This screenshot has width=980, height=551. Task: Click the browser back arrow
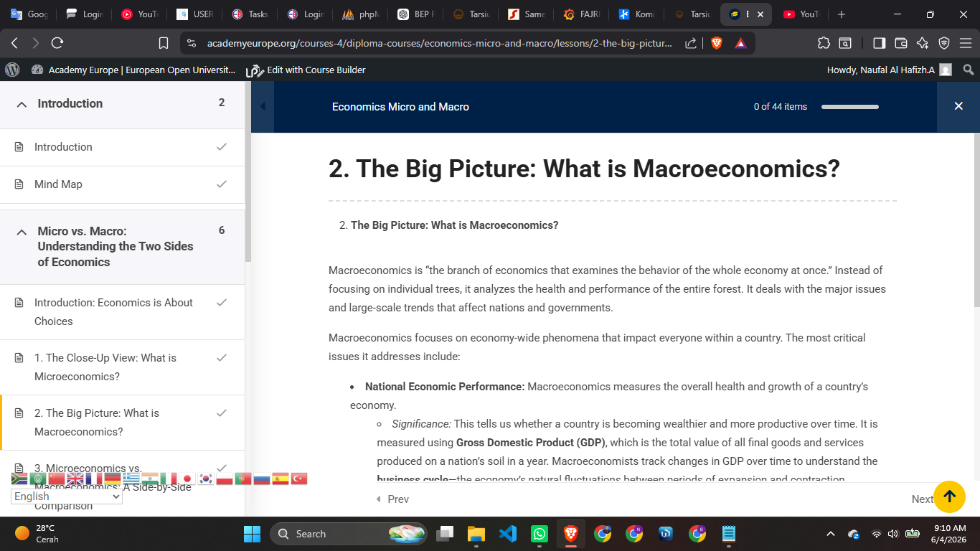(14, 43)
